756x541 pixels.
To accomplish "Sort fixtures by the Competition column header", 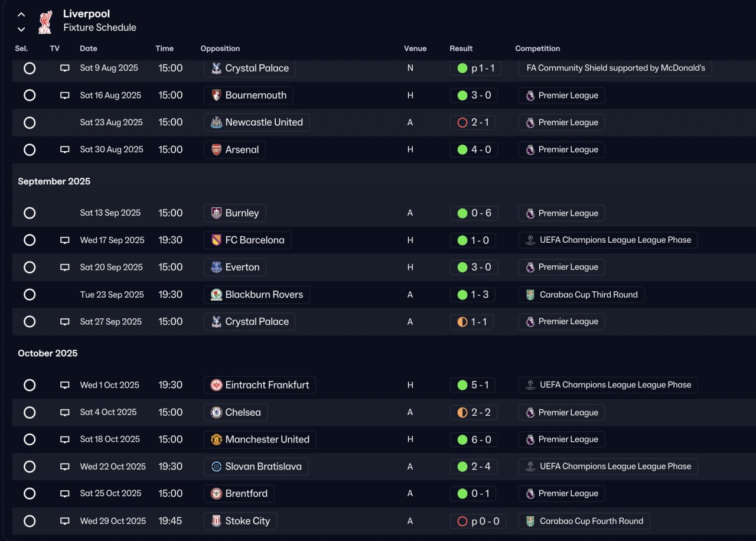I will [x=537, y=48].
